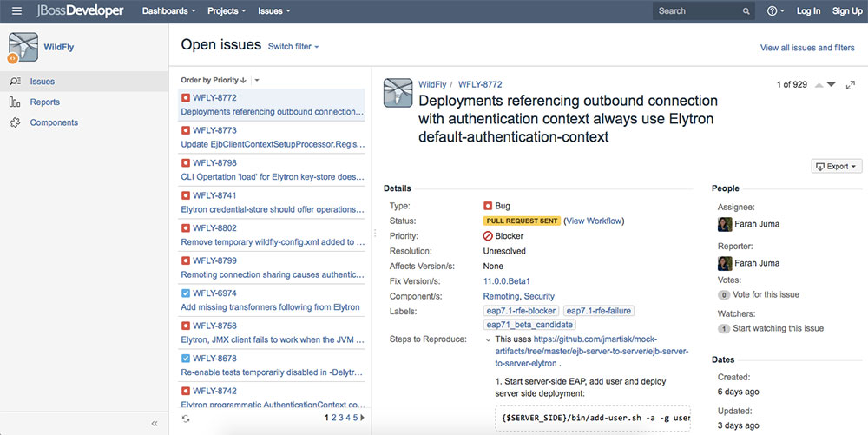
Task: Open the Switch filter dropdown
Action: tap(293, 47)
